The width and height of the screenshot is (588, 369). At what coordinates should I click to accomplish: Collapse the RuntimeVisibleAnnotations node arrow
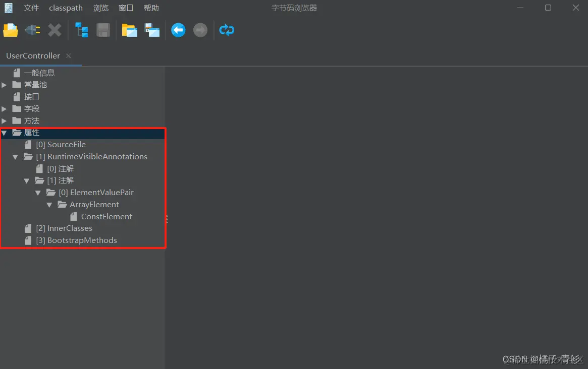[15, 157]
